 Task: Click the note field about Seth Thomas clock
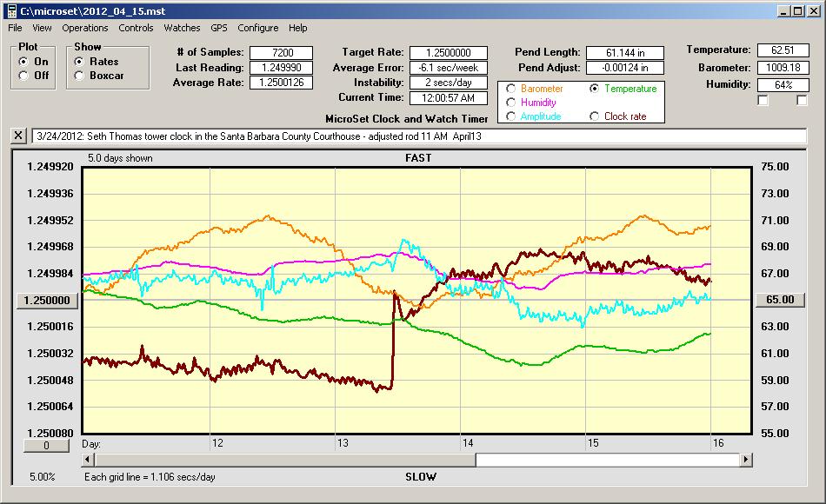click(419, 136)
